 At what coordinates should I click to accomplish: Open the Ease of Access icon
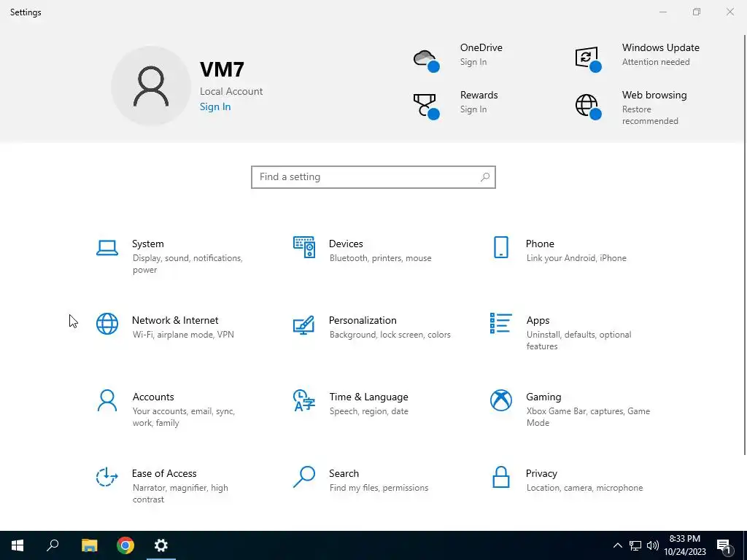(x=107, y=477)
